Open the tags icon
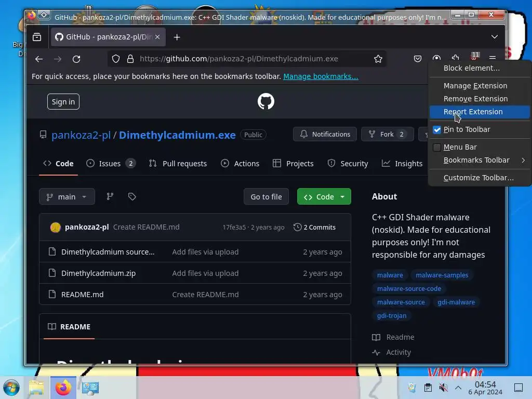 [132, 196]
